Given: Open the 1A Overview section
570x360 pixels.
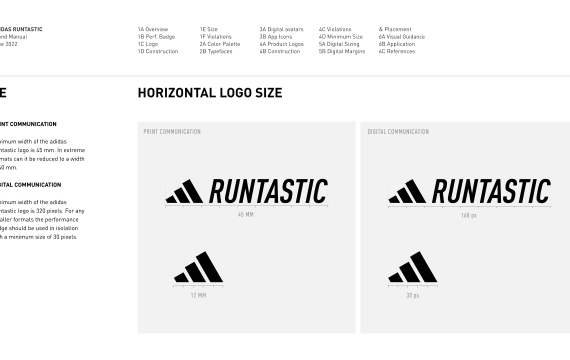Looking at the screenshot, I should [153, 29].
